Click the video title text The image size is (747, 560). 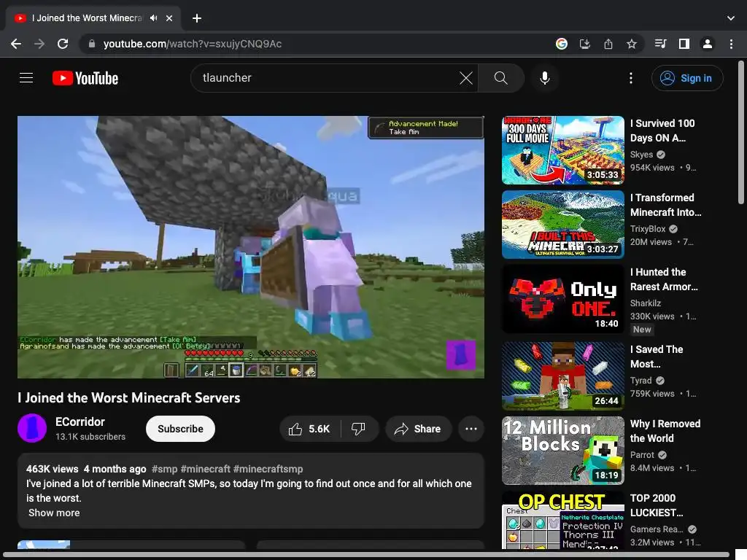point(128,397)
